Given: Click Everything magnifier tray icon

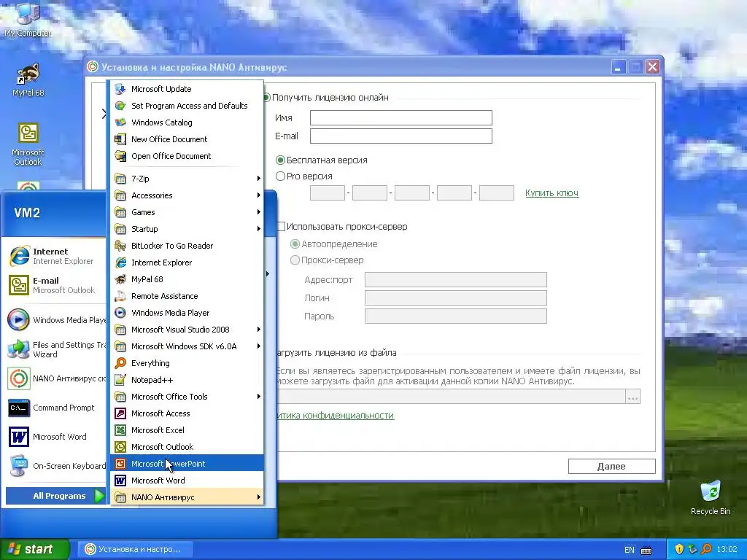Looking at the screenshot, I should click(x=706, y=549).
